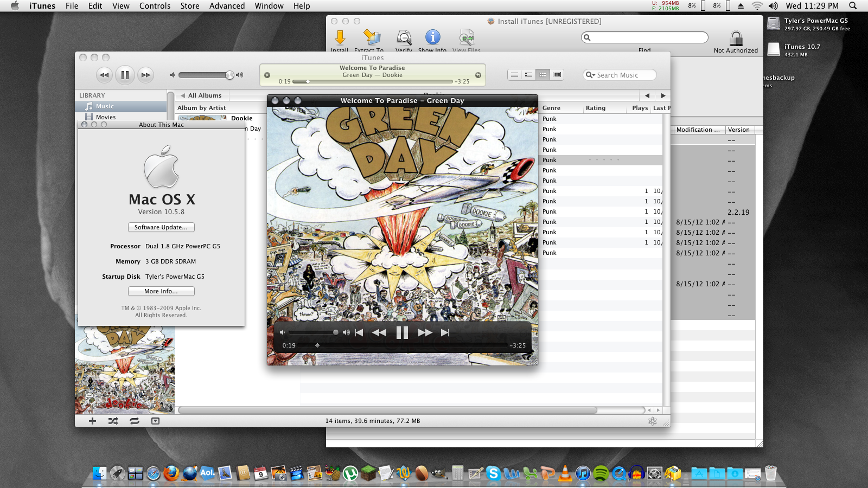Pause from the artwork player overlay
Viewport: 868px width, 488px height.
coord(402,332)
